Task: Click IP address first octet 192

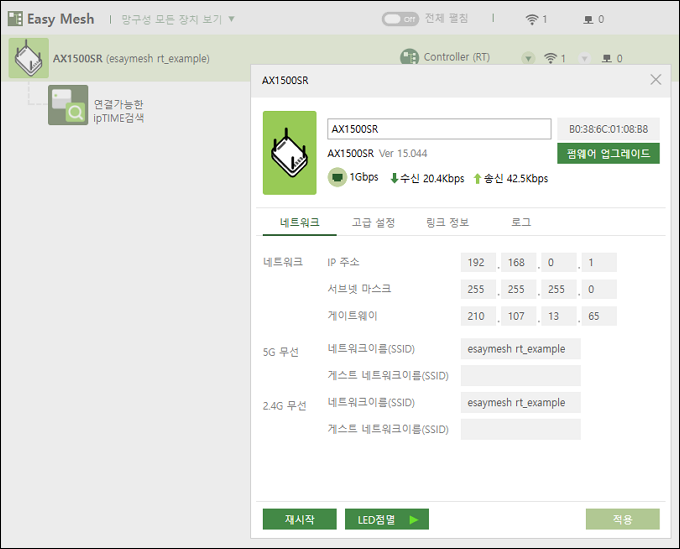Action: click(478, 262)
